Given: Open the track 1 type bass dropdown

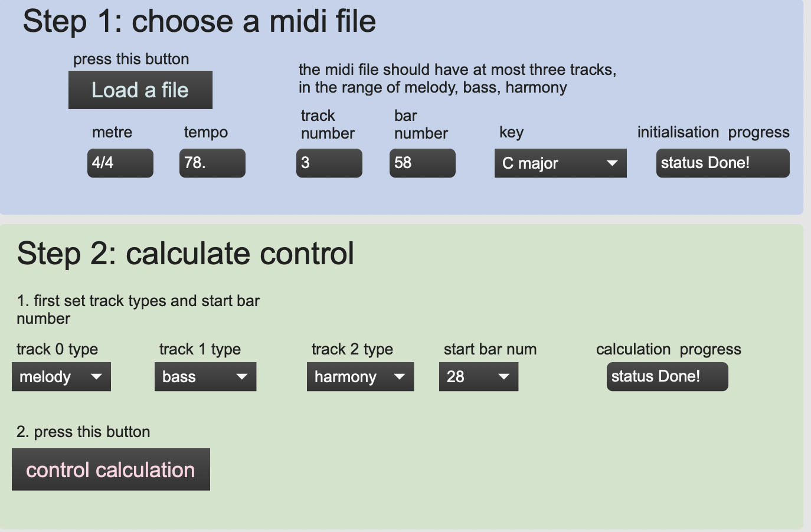Looking at the screenshot, I should click(205, 377).
